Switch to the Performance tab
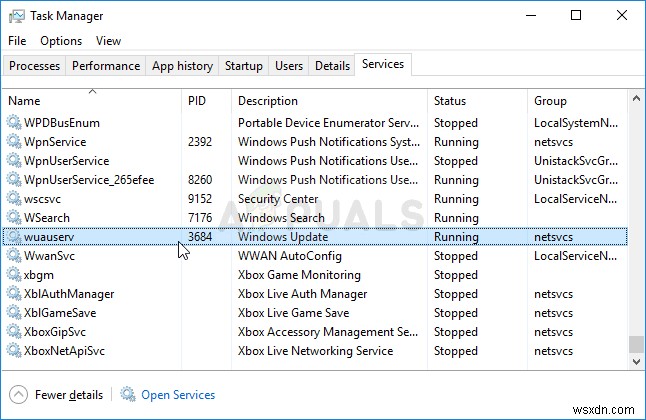 pos(105,66)
